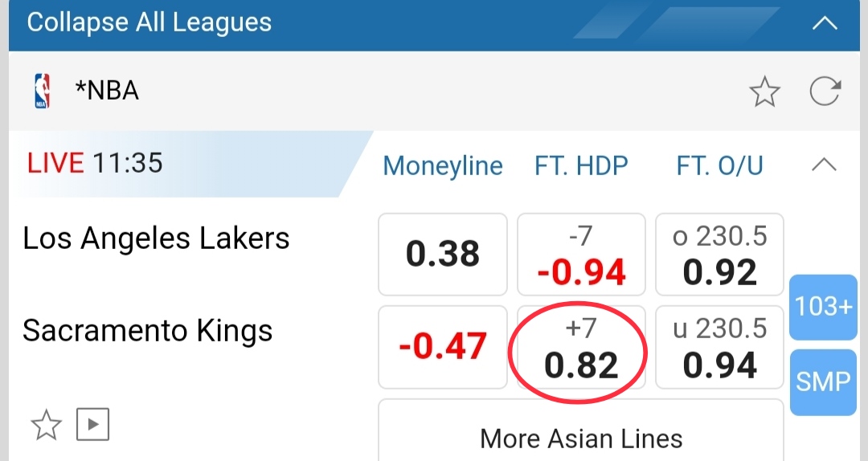Collapse all leagues using top chevron
This screenshot has height=461, width=868.
click(x=825, y=22)
